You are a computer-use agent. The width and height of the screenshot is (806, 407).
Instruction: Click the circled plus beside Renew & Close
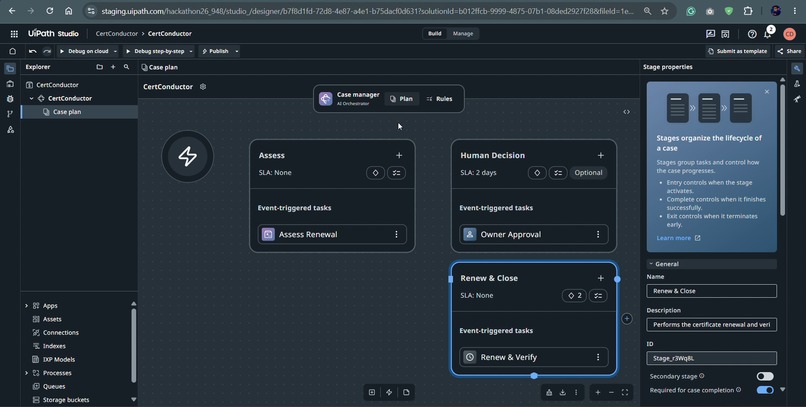coord(627,319)
